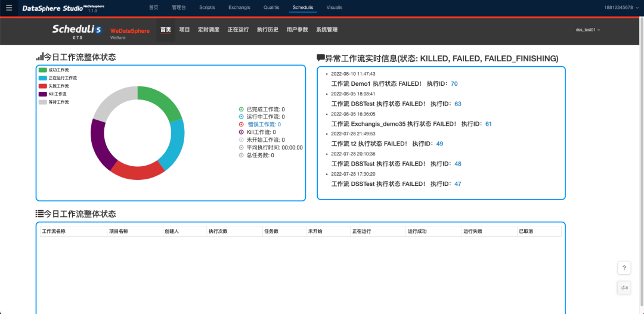The image size is (644, 314).
Task: Expand the dss_test01 user dropdown
Action: pos(587,30)
